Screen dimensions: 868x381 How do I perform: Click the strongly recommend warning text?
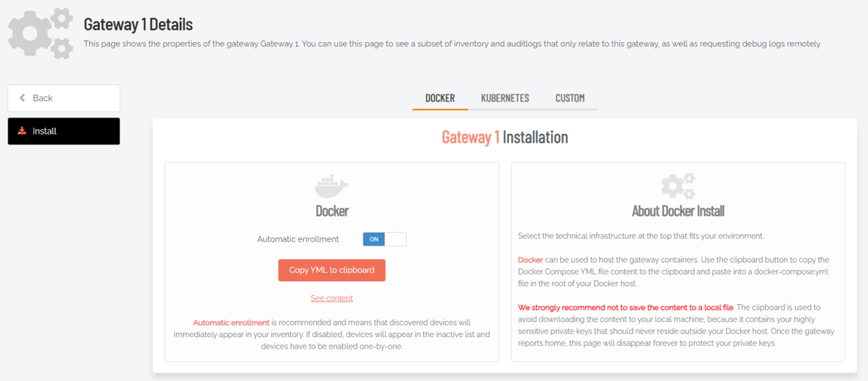click(x=626, y=307)
